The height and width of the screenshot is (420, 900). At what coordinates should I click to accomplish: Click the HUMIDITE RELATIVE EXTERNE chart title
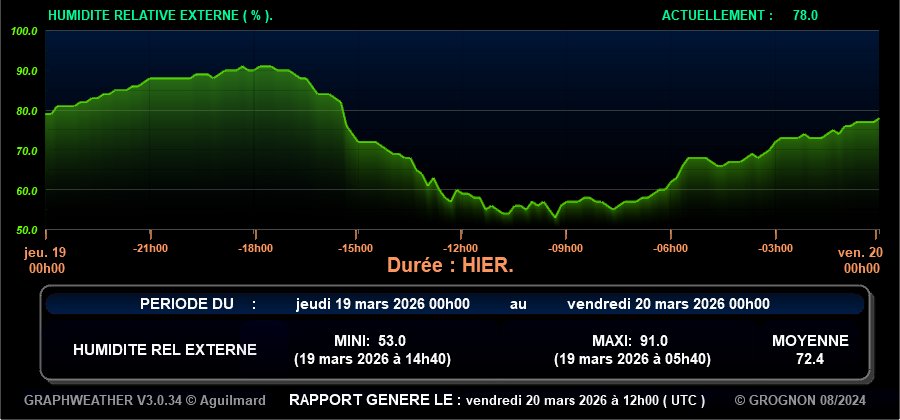click(160, 15)
